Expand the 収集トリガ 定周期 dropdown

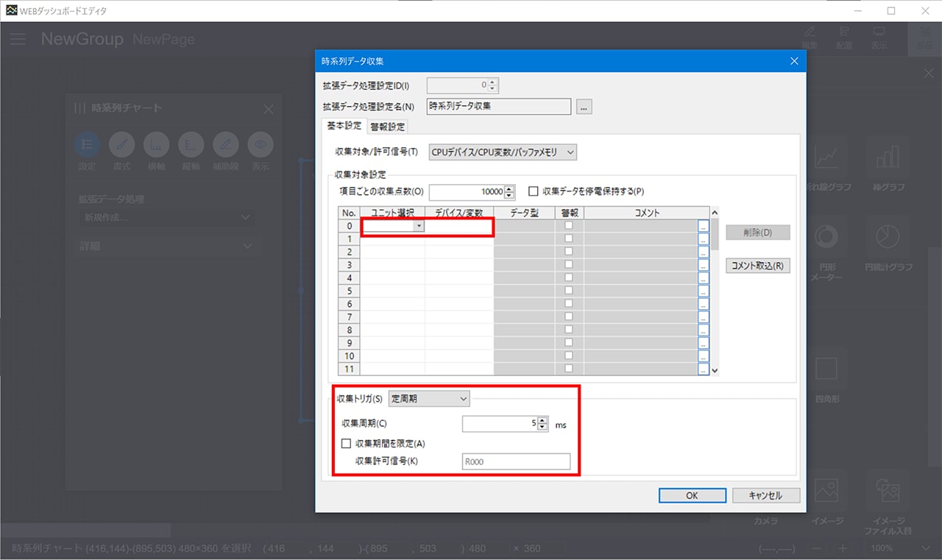coord(429,398)
